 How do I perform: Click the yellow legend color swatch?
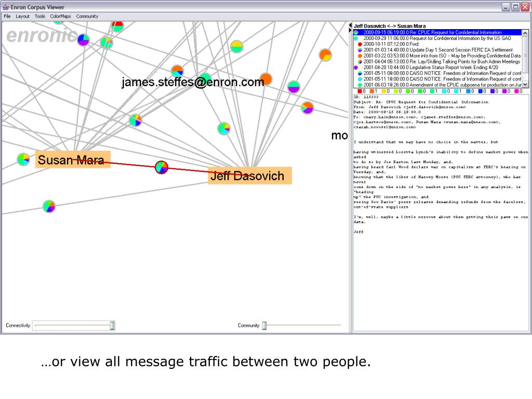384,91
